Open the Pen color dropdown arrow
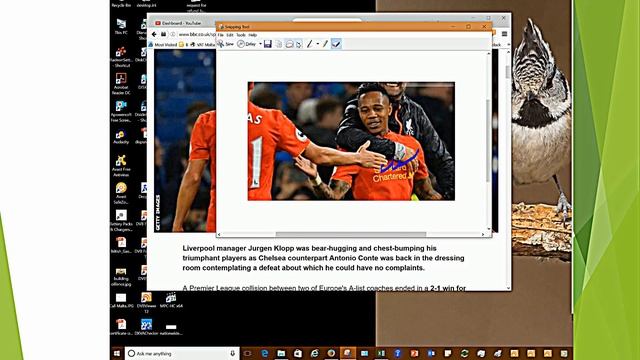 [318, 44]
